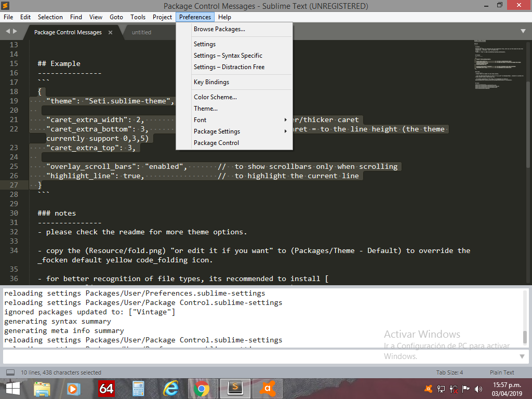532x399 pixels.
Task: Close the Package Control Messages tab
Action: [110, 32]
